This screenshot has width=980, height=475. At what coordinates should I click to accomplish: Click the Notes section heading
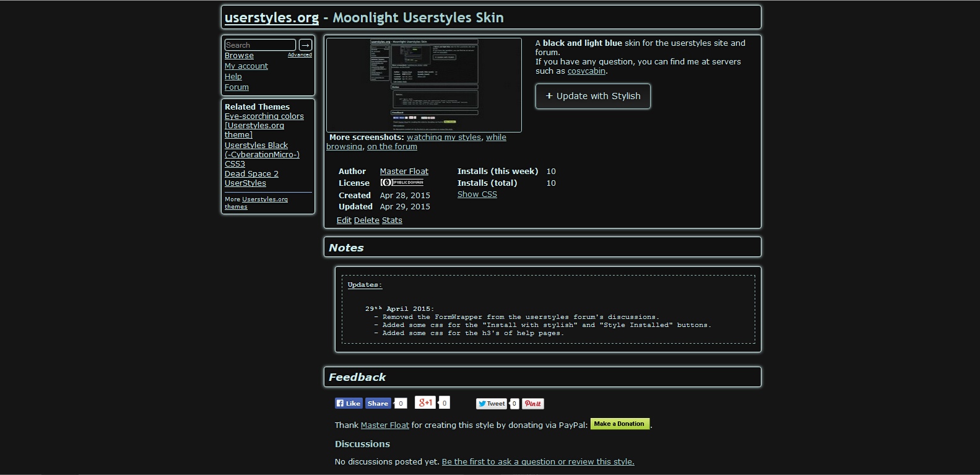(346, 248)
